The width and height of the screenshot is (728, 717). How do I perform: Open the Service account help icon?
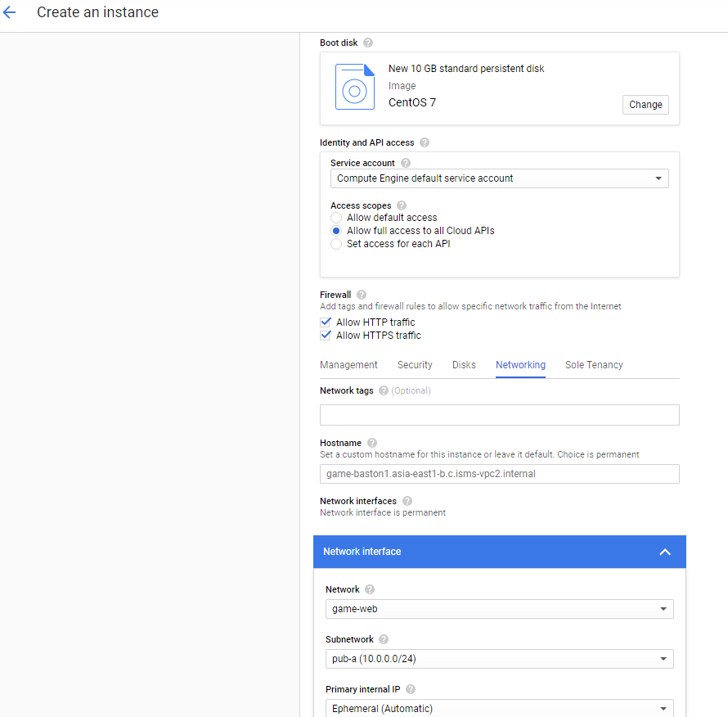pos(406,163)
